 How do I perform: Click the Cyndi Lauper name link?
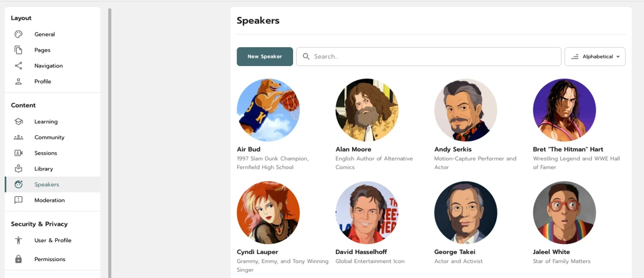[x=257, y=252]
